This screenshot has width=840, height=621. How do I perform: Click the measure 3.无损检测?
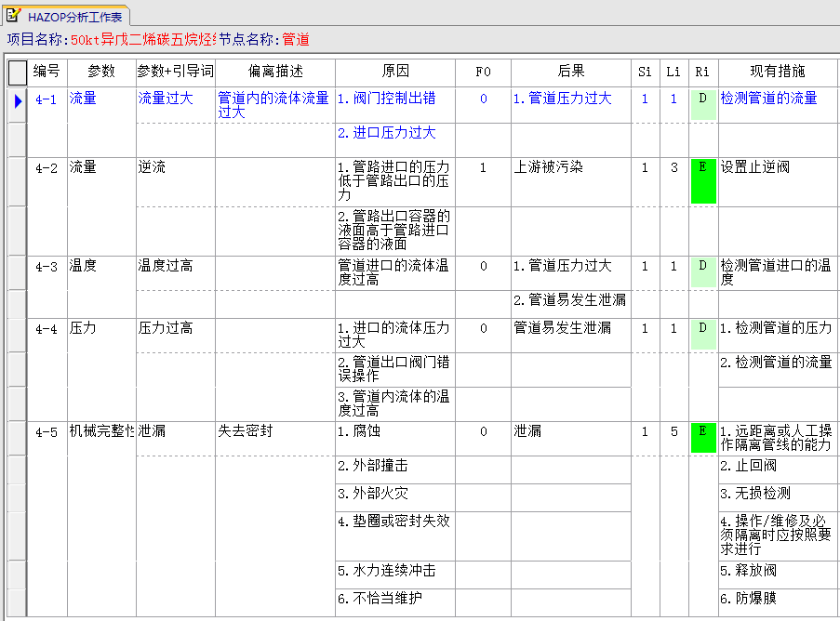pos(778,498)
